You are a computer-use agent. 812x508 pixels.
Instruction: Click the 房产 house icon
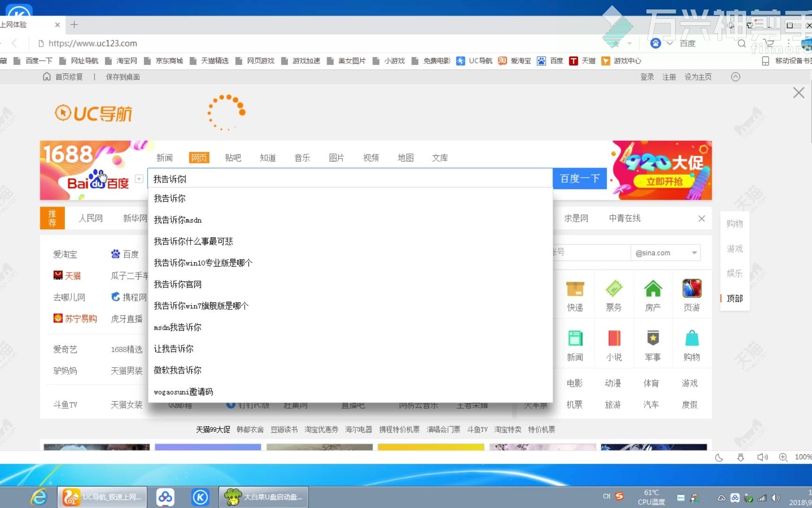tap(653, 289)
